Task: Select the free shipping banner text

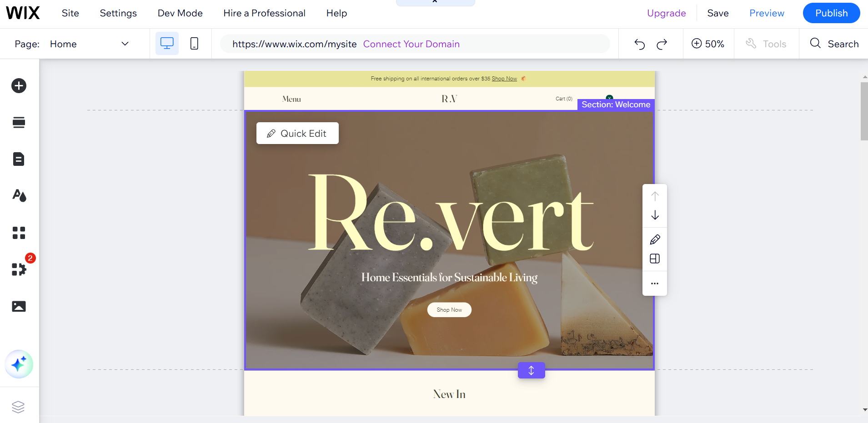Action: (430, 79)
